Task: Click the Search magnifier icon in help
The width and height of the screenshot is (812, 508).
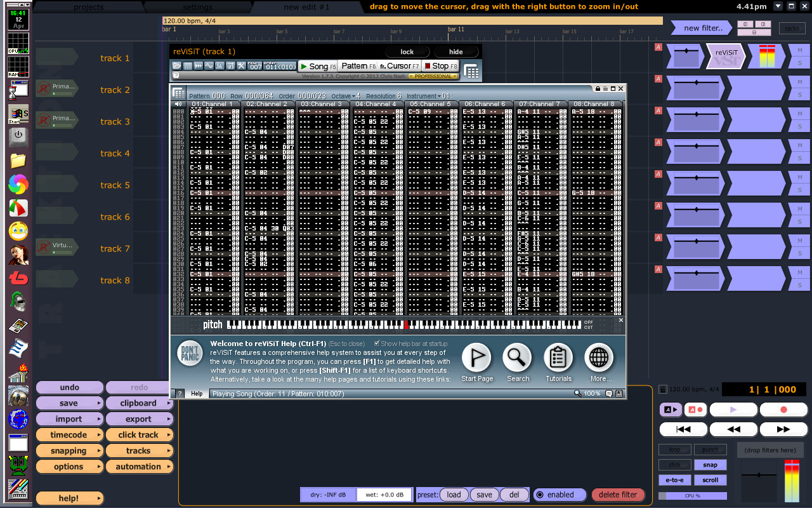Action: [x=518, y=358]
